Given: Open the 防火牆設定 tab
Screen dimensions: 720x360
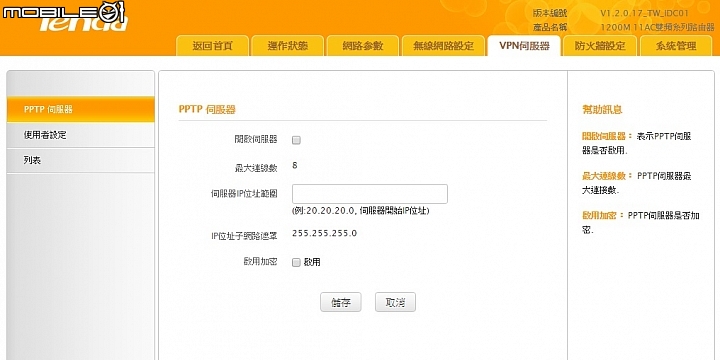Looking at the screenshot, I should (x=600, y=46).
